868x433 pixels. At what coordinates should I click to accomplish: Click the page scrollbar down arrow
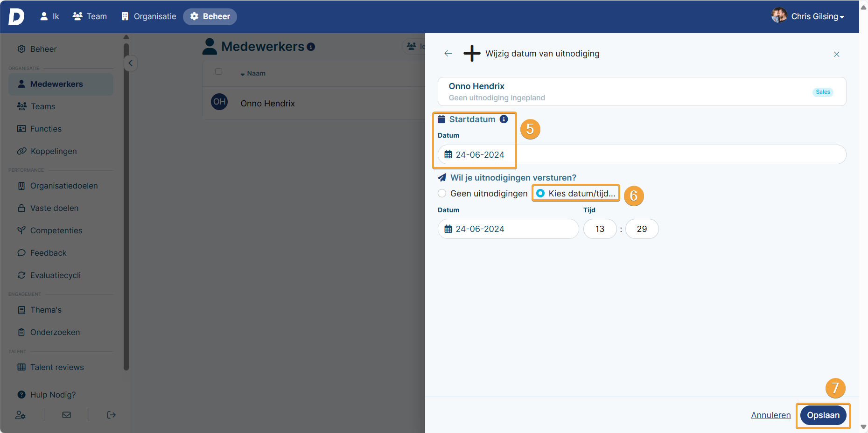click(x=863, y=427)
